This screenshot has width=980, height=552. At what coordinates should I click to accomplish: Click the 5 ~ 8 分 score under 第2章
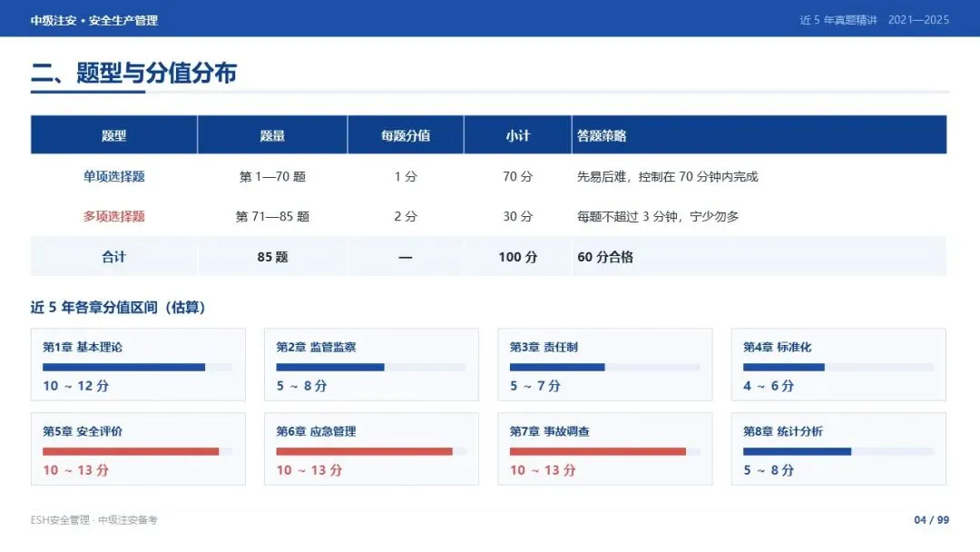(301, 386)
